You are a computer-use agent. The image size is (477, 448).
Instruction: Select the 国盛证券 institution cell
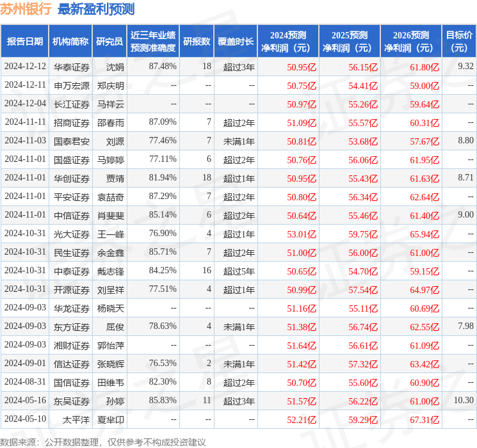click(72, 160)
